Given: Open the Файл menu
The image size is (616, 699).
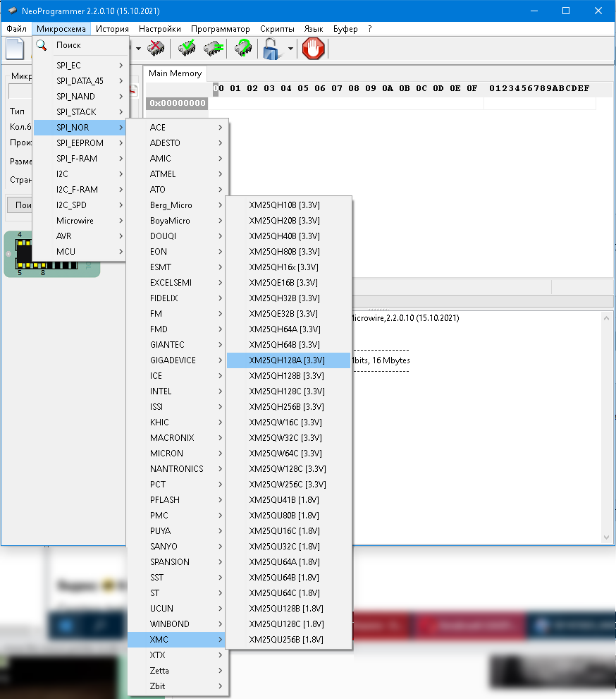Looking at the screenshot, I should click(x=16, y=29).
